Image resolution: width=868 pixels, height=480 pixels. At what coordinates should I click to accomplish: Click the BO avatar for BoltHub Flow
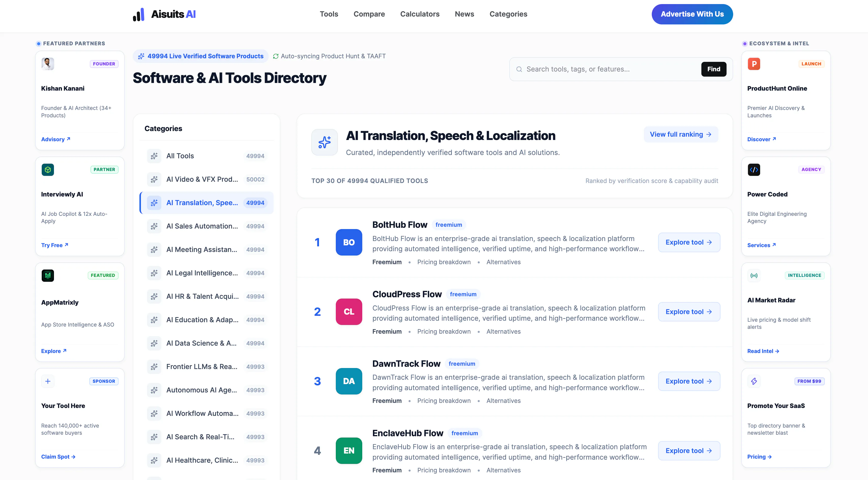349,242
